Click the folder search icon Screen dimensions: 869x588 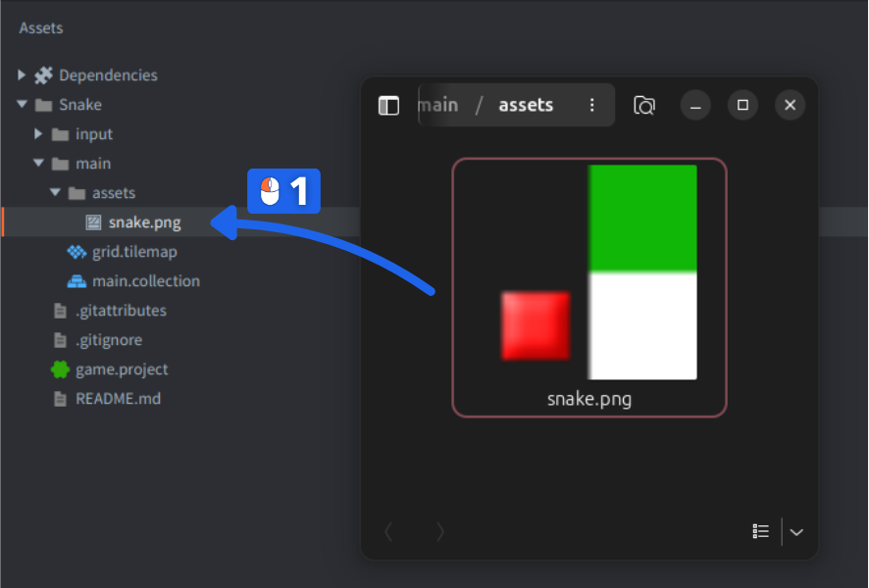pyautogui.click(x=644, y=106)
